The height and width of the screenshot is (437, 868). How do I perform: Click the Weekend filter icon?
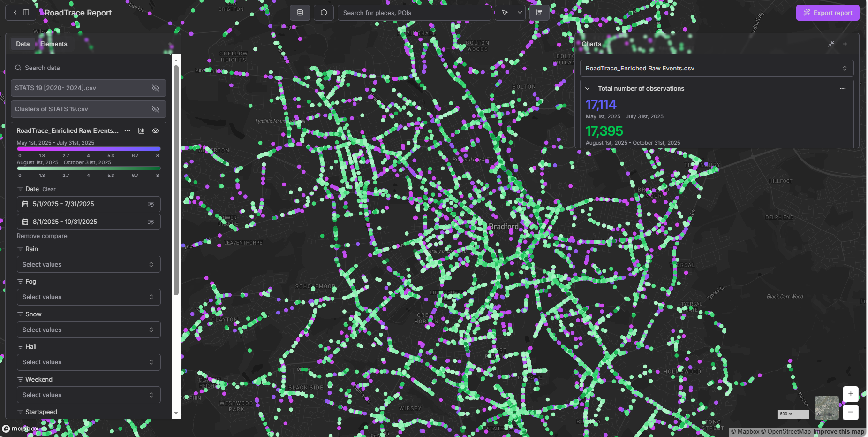click(x=20, y=380)
